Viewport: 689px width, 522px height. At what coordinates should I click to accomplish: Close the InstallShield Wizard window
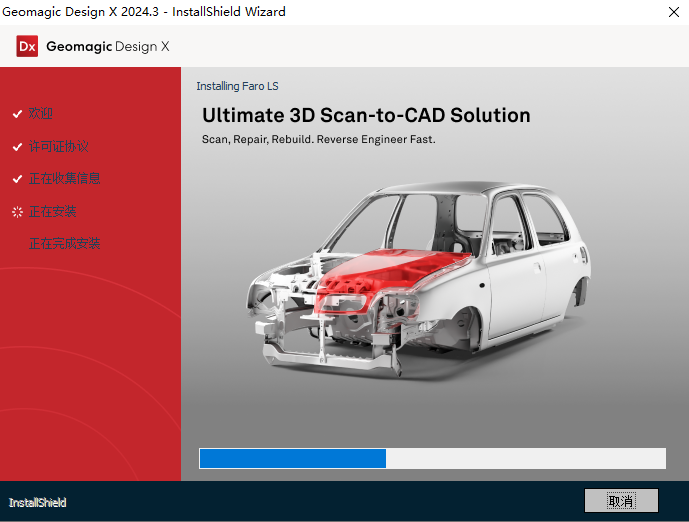pyautogui.click(x=674, y=12)
